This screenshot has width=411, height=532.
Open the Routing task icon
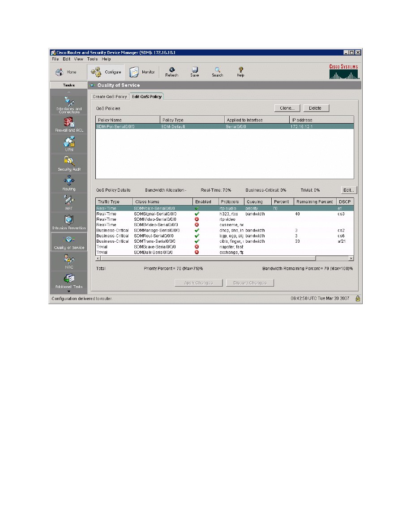coord(69,182)
